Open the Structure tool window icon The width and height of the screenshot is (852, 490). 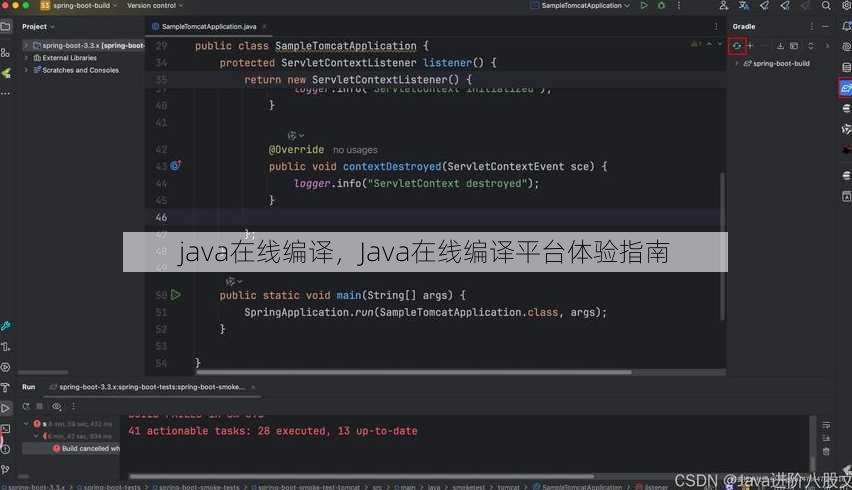click(5, 53)
